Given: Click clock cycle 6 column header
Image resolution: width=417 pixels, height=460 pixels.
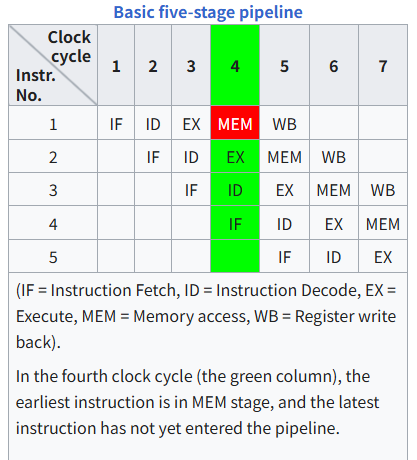Looking at the screenshot, I should (x=334, y=65).
